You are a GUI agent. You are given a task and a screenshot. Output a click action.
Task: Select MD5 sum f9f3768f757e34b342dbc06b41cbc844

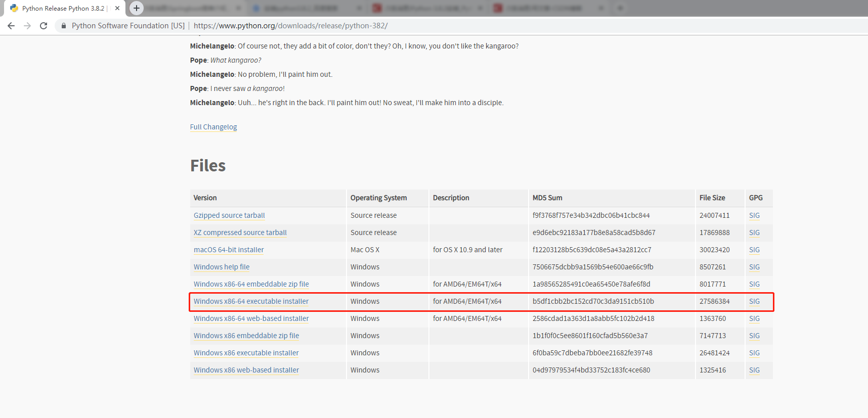[x=591, y=215]
